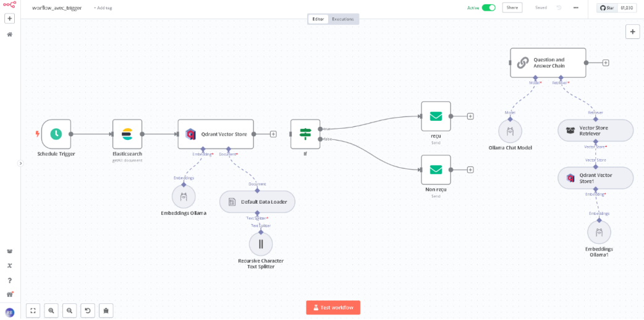Click the Add tag link

103,8
